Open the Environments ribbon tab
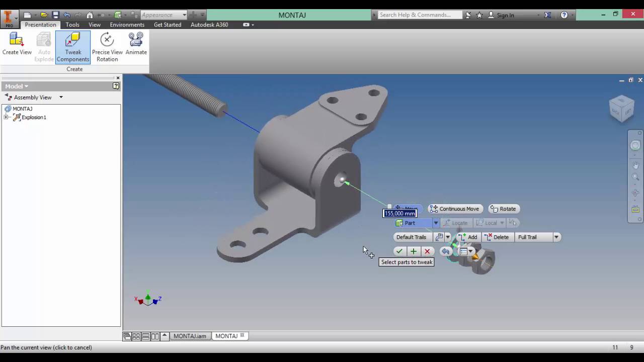Image resolution: width=644 pixels, height=362 pixels. [x=127, y=25]
